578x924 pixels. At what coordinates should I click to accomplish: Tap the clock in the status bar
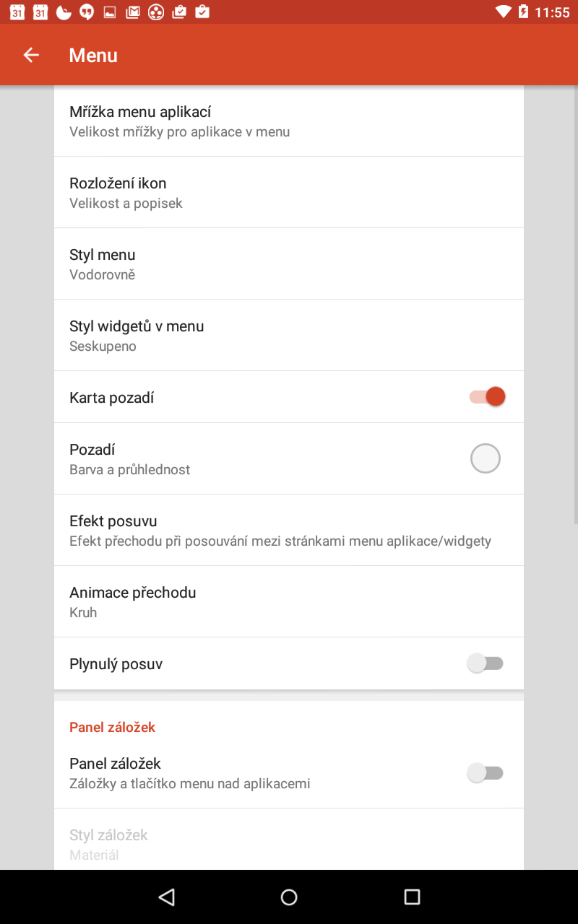552,12
